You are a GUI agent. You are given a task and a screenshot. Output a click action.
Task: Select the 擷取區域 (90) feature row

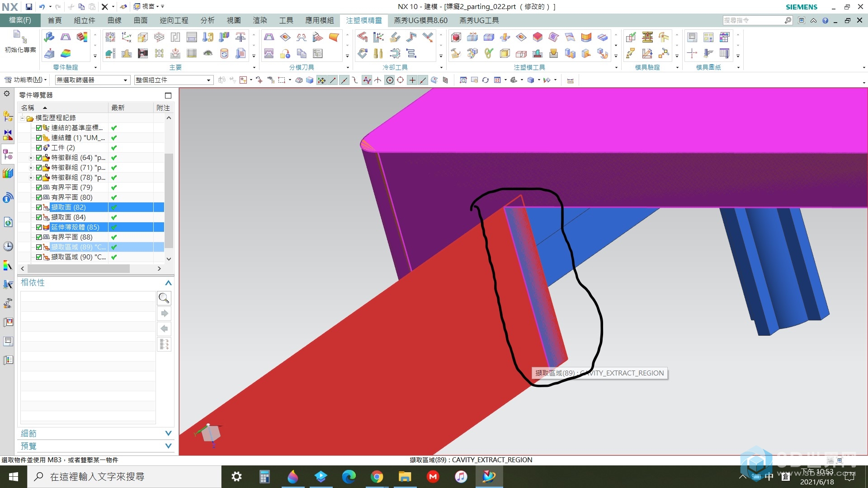[91, 257]
